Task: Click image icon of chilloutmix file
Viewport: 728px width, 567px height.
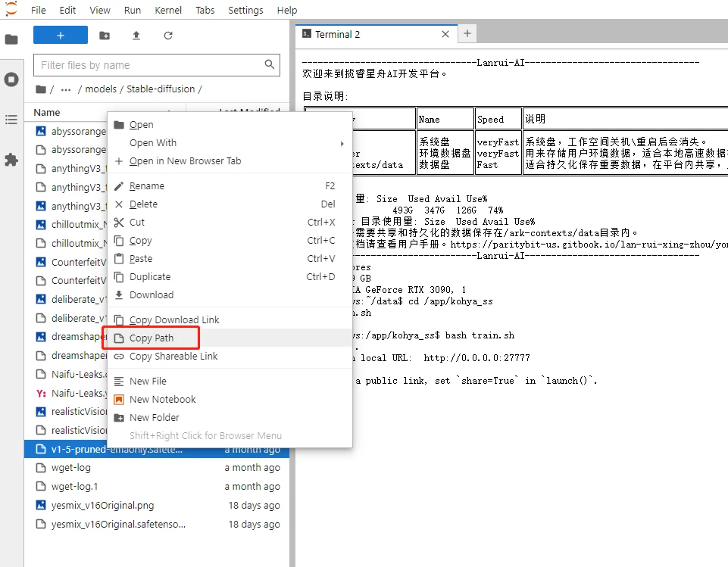Action: (41, 225)
